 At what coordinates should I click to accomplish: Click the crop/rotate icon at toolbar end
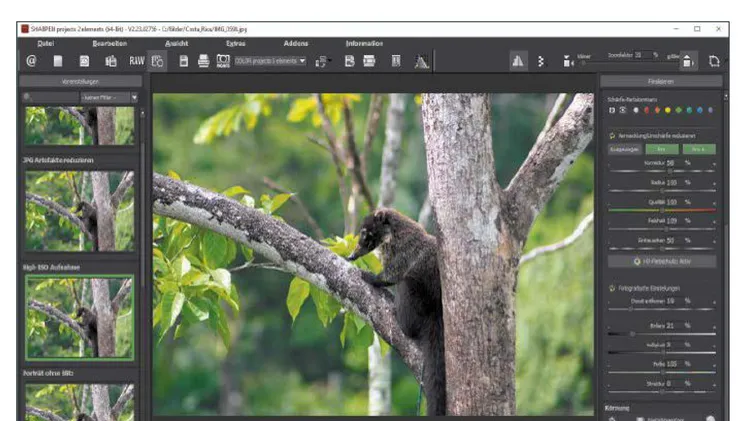coord(714,61)
